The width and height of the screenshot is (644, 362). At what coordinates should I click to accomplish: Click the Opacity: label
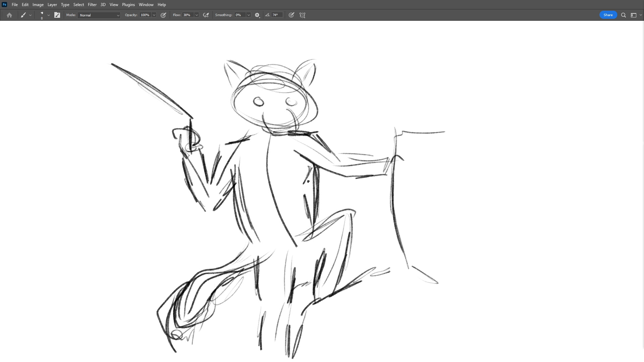(131, 15)
